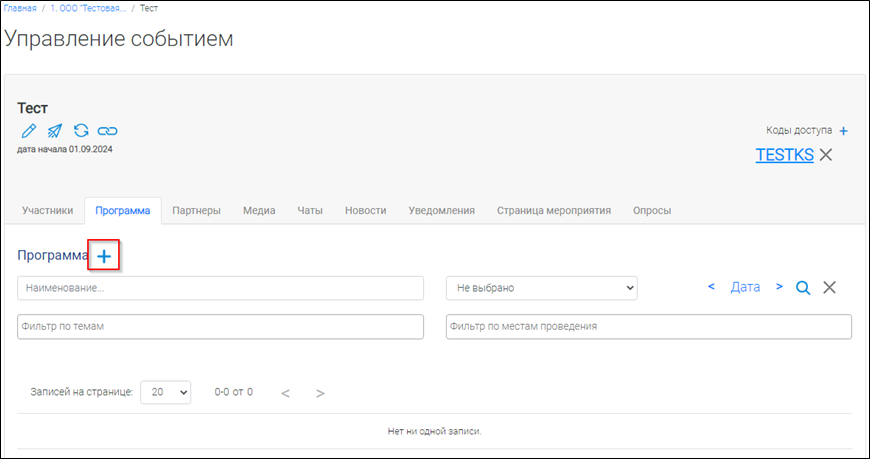Click the refresh sync arrows icon
The height and width of the screenshot is (459, 870).
(x=81, y=131)
